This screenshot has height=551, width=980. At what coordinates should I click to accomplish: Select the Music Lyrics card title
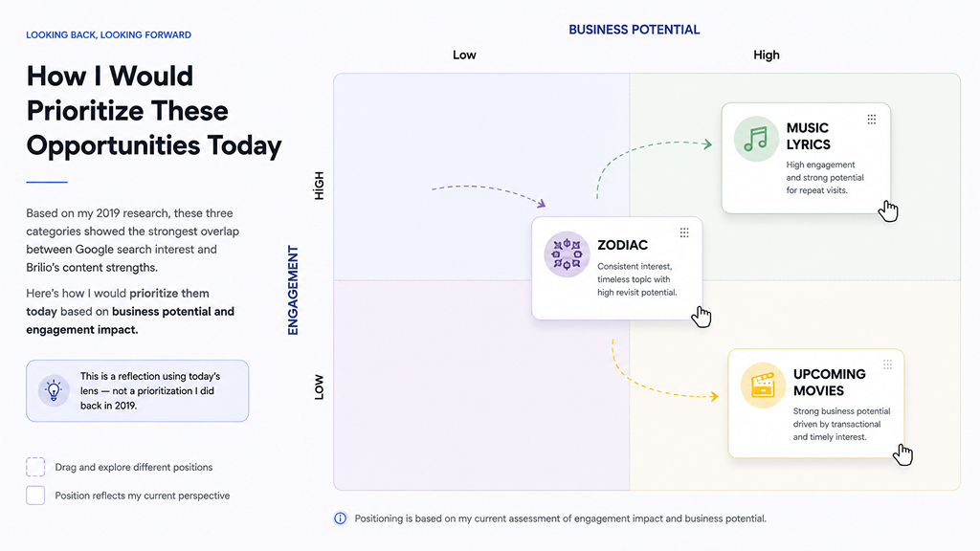808,136
